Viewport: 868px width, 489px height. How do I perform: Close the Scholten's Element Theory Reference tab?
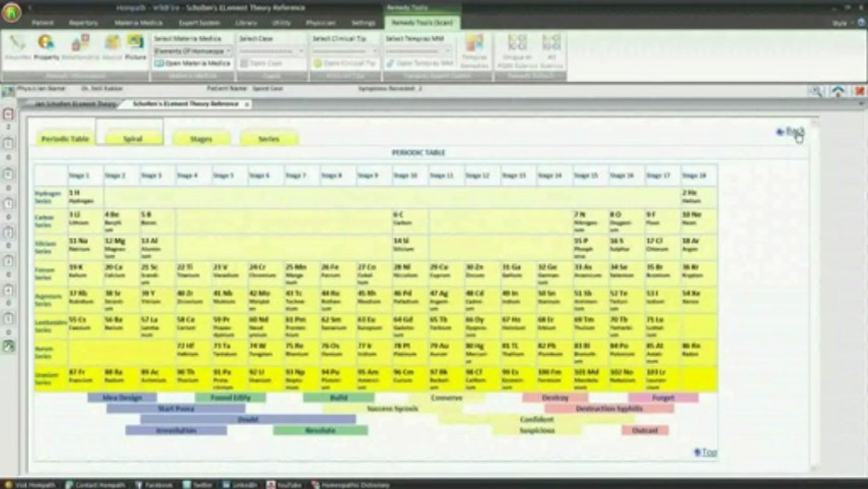coord(246,105)
